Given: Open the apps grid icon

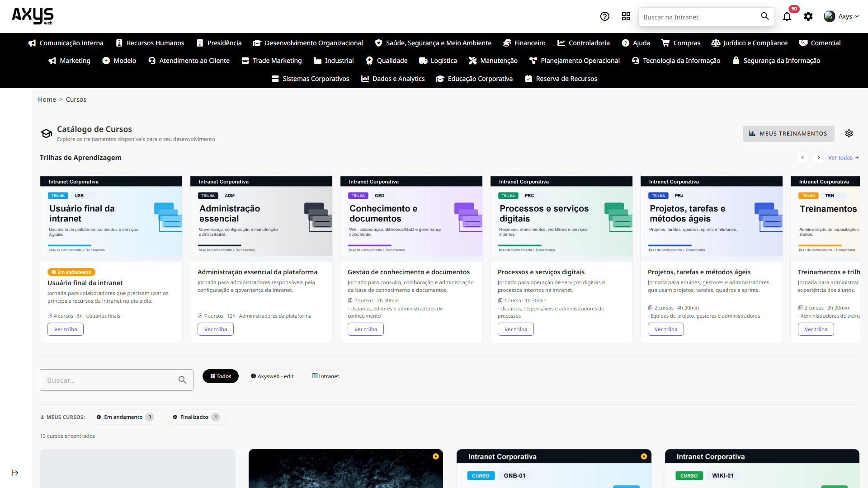Looking at the screenshot, I should coord(626,17).
